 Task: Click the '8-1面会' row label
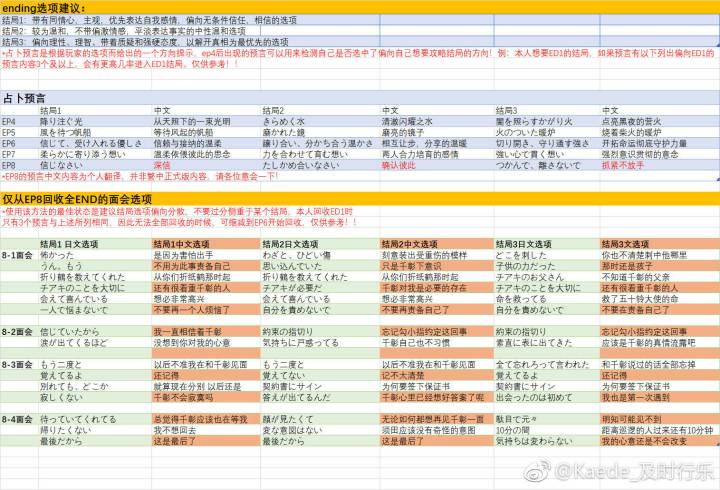click(x=19, y=255)
